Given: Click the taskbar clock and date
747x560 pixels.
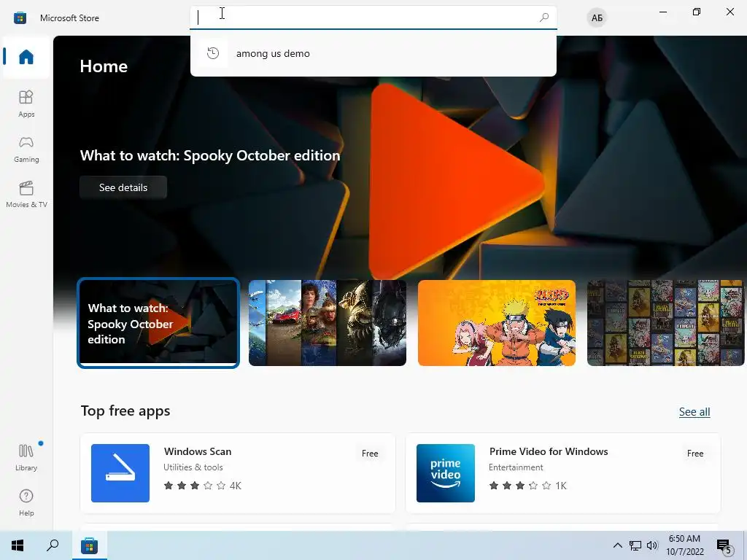Looking at the screenshot, I should click(x=684, y=545).
